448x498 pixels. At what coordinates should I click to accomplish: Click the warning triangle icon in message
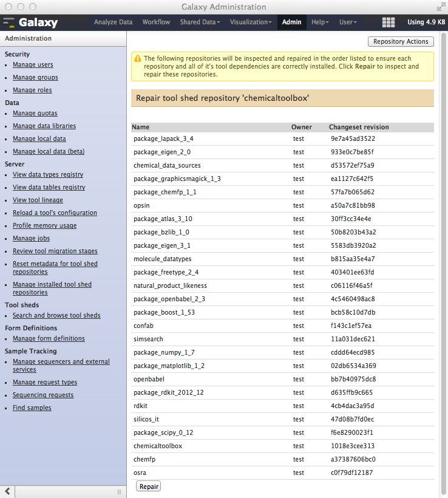[x=138, y=58]
